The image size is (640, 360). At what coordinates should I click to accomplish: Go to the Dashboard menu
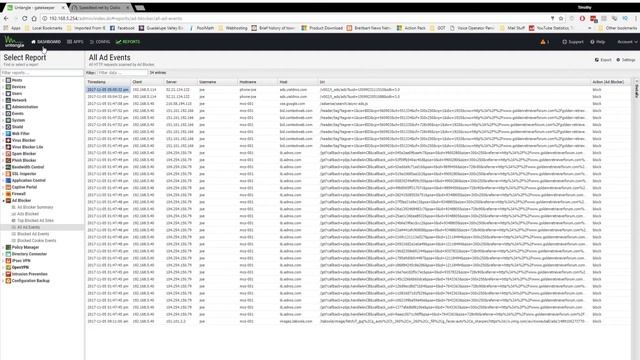coord(46,42)
